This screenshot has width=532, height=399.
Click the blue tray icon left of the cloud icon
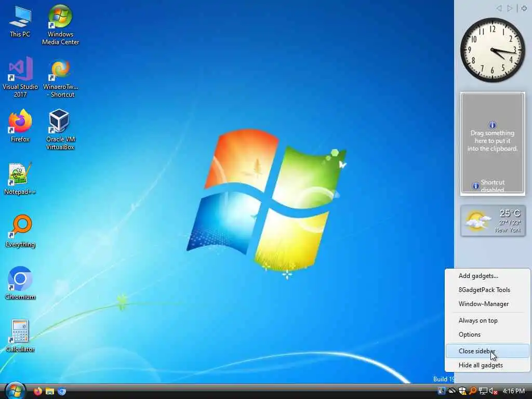(441, 391)
